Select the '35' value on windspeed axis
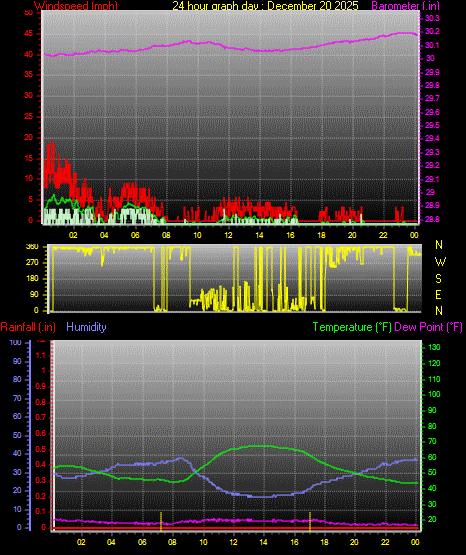The height and width of the screenshot is (555, 466). 29,75
